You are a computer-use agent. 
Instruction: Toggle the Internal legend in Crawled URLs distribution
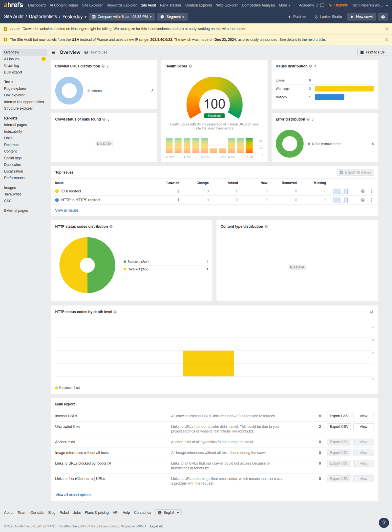click(x=96, y=91)
